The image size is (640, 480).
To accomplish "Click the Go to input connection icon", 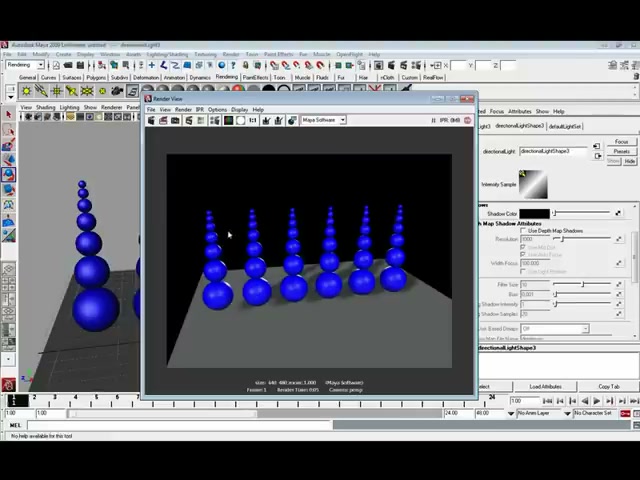I will pyautogui.click(x=597, y=146).
